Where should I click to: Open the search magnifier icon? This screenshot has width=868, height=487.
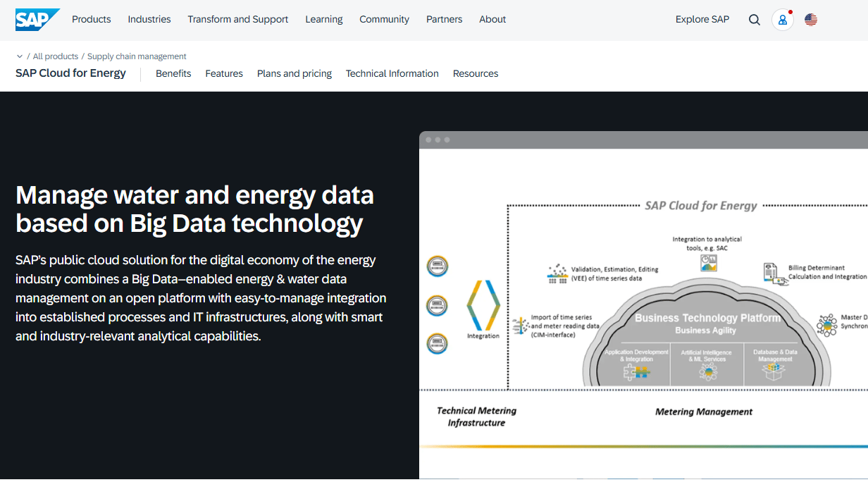coord(755,20)
